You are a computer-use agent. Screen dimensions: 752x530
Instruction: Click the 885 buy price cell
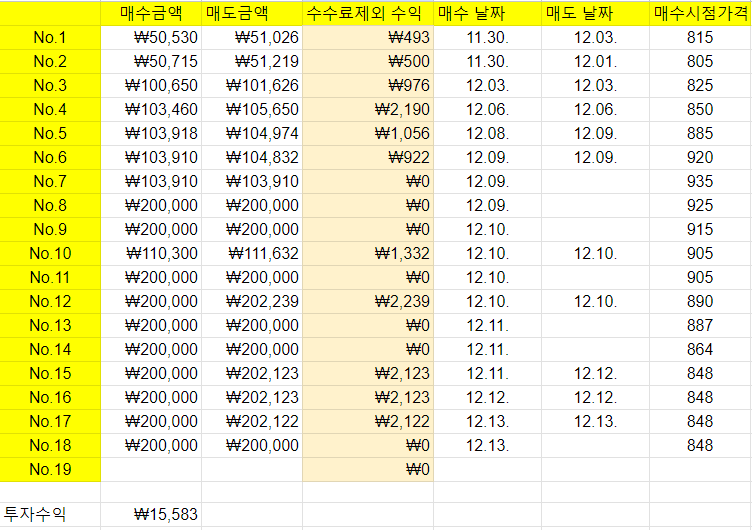pos(700,133)
